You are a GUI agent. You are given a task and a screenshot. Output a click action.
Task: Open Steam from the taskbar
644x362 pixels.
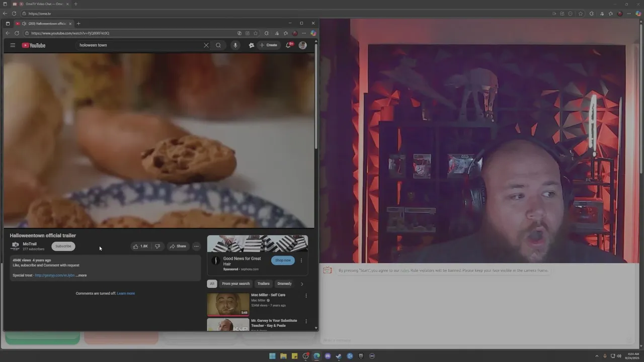tap(339, 356)
